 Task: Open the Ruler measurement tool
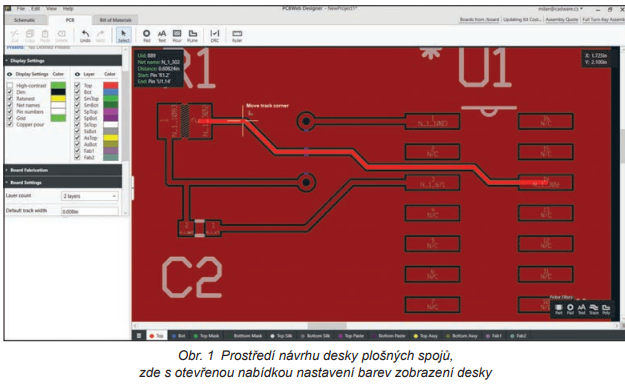[237, 35]
